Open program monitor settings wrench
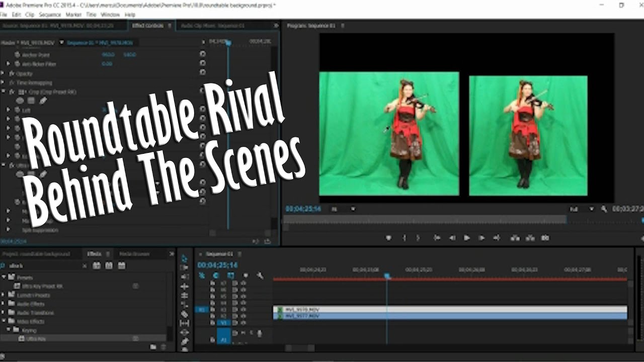Screen dimensions: 644x362 (604, 209)
